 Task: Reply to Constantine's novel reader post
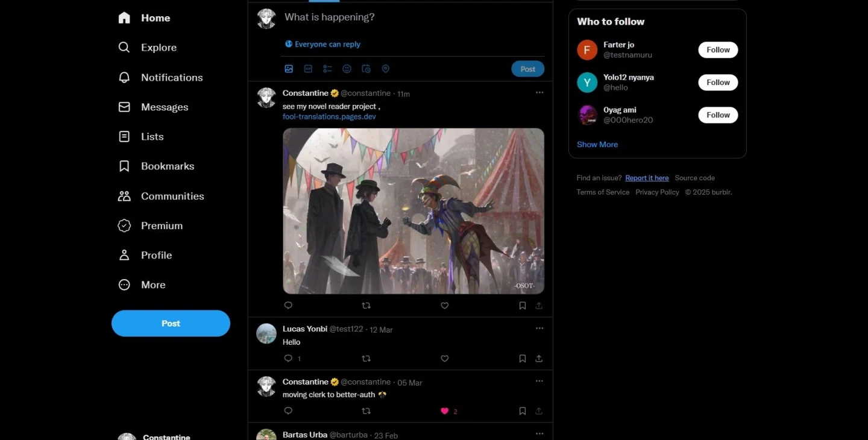[x=288, y=306]
